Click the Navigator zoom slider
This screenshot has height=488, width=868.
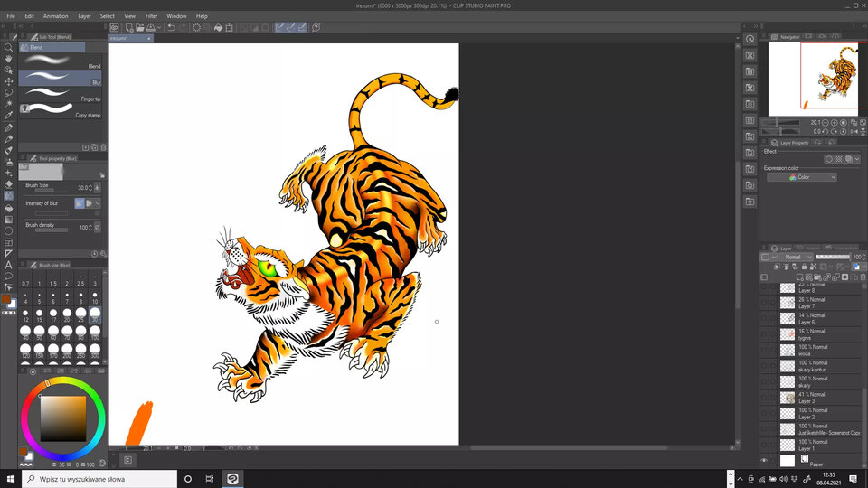click(x=780, y=122)
